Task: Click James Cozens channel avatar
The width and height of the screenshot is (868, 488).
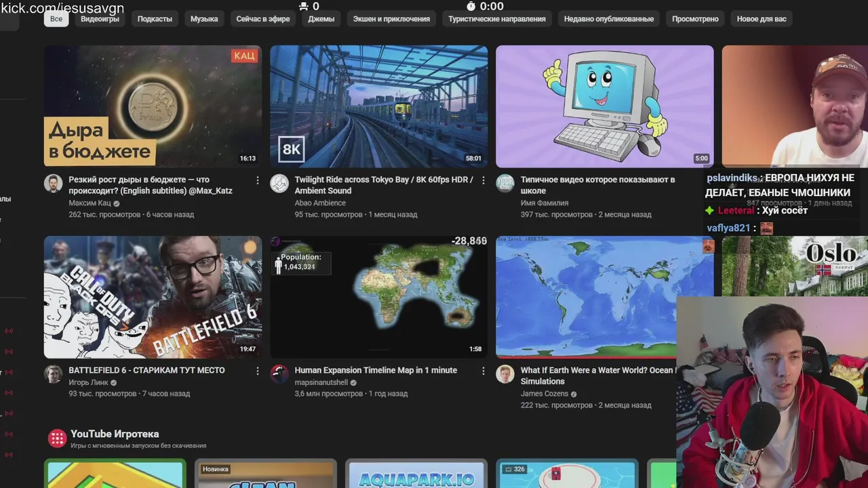Action: click(505, 373)
